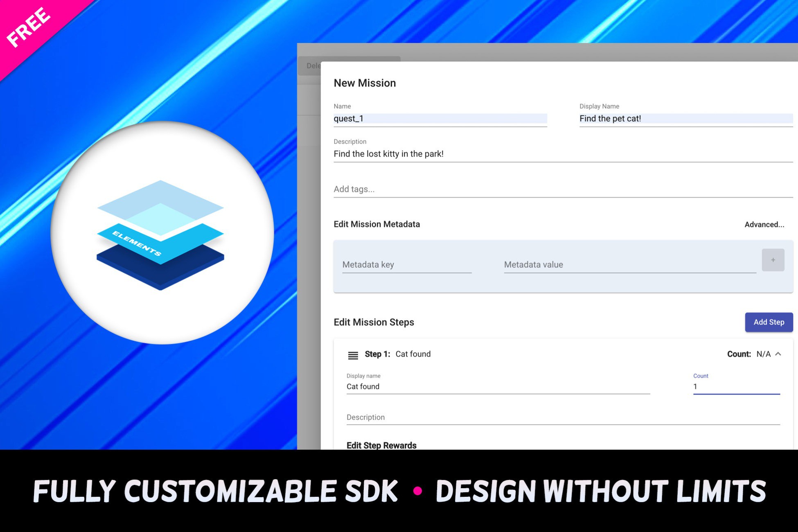The image size is (798, 532).
Task: Click the plus icon to add metadata
Action: tap(773, 260)
